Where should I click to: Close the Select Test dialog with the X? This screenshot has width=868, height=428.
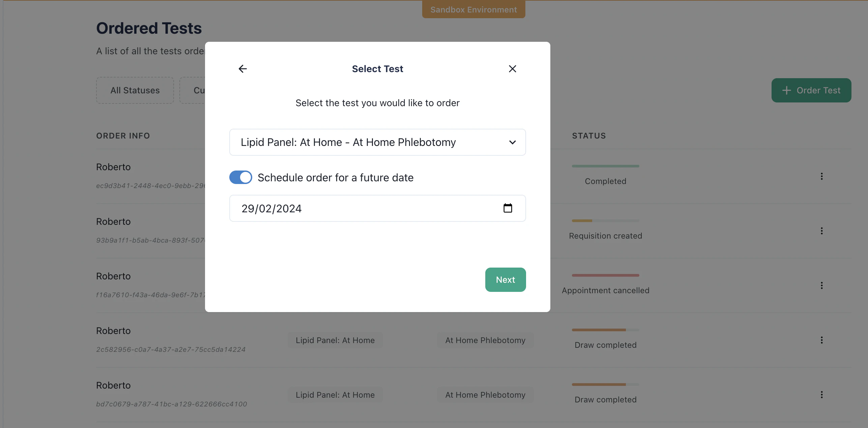[512, 69]
